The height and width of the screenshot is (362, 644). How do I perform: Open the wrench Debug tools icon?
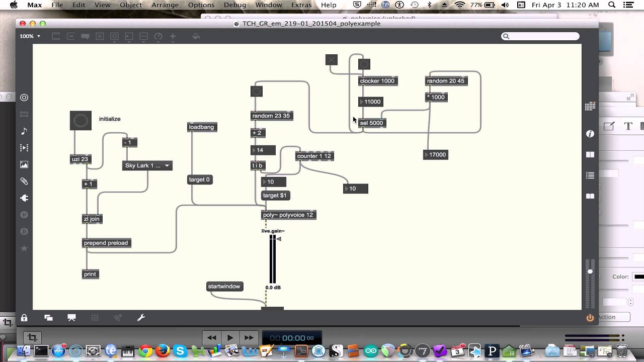(141, 318)
